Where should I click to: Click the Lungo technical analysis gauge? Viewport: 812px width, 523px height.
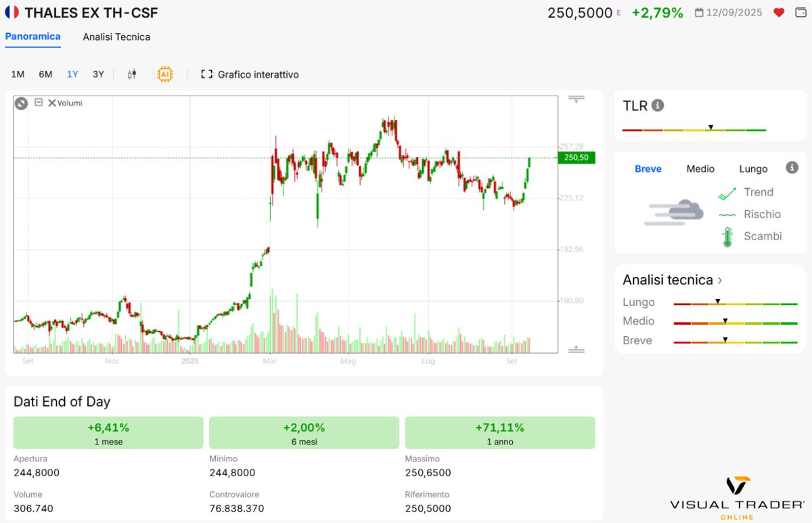pos(736,303)
